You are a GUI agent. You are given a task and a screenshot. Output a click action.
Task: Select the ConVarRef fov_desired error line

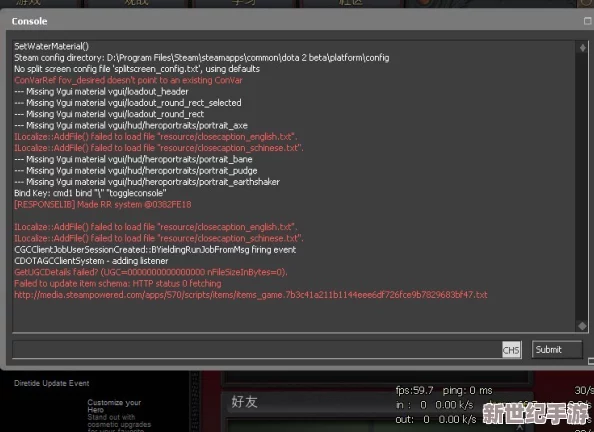click(128, 80)
